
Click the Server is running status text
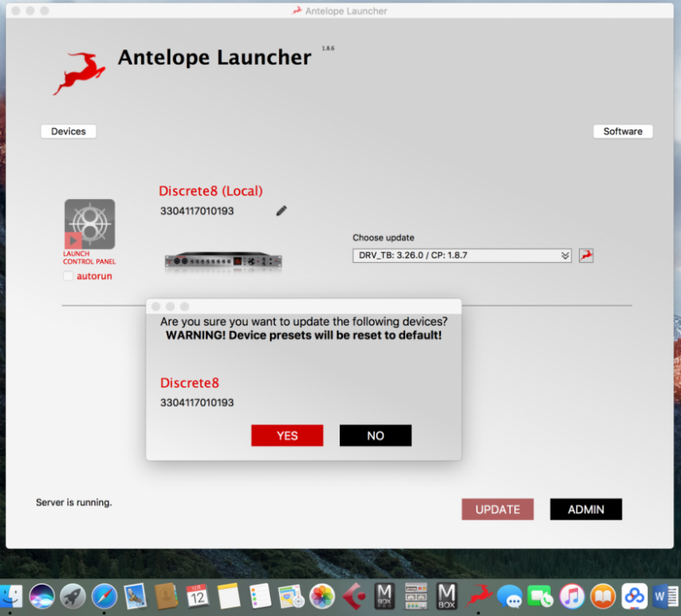(74, 502)
